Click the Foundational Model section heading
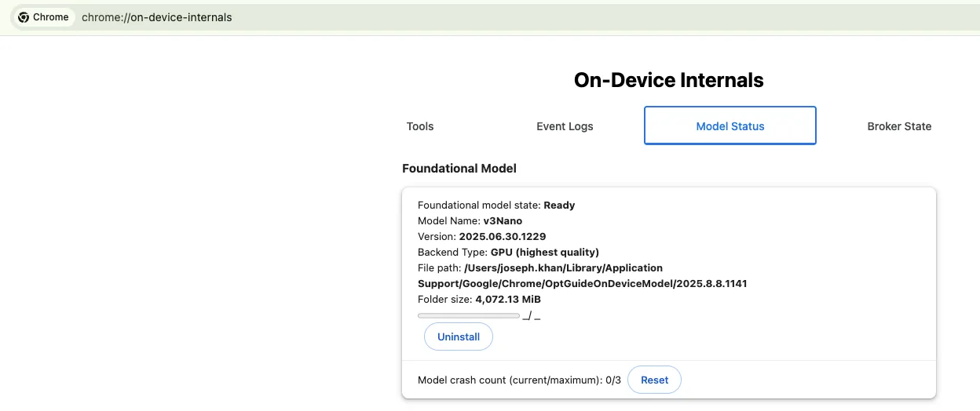The width and height of the screenshot is (980, 411). tap(459, 169)
